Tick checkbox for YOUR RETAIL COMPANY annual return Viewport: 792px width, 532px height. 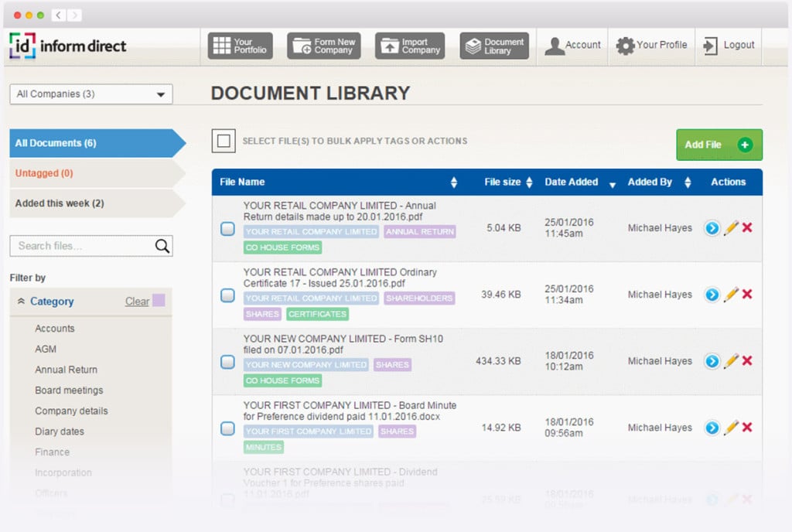(x=227, y=228)
